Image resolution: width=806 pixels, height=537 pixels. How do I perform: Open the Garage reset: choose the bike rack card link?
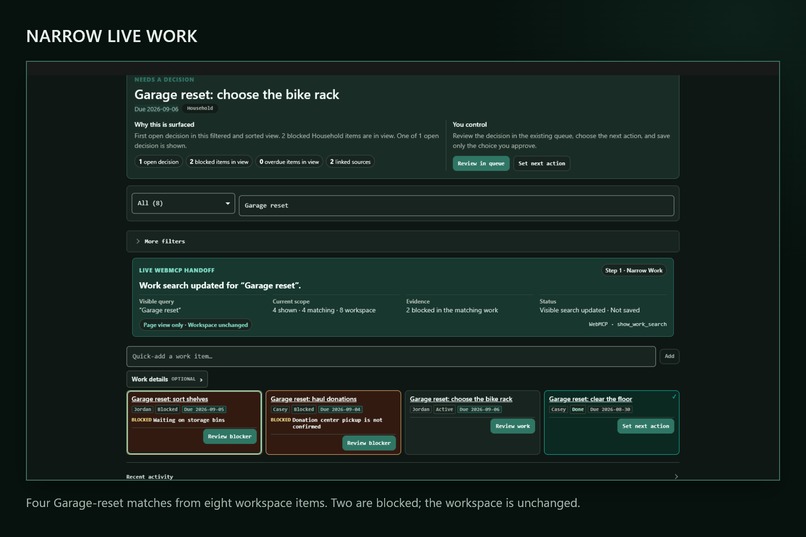tap(461, 399)
